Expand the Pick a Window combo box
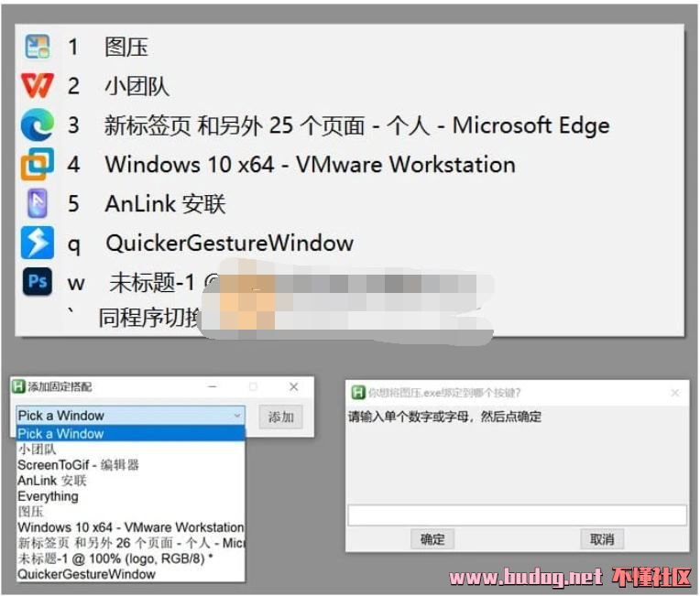Screen dimensions: 700x596 pyautogui.click(x=130, y=416)
